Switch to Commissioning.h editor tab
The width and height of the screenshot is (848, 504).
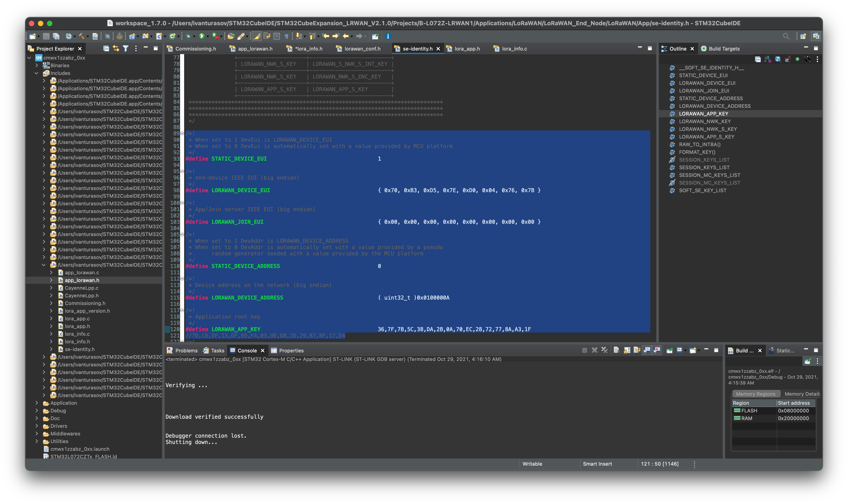click(192, 49)
